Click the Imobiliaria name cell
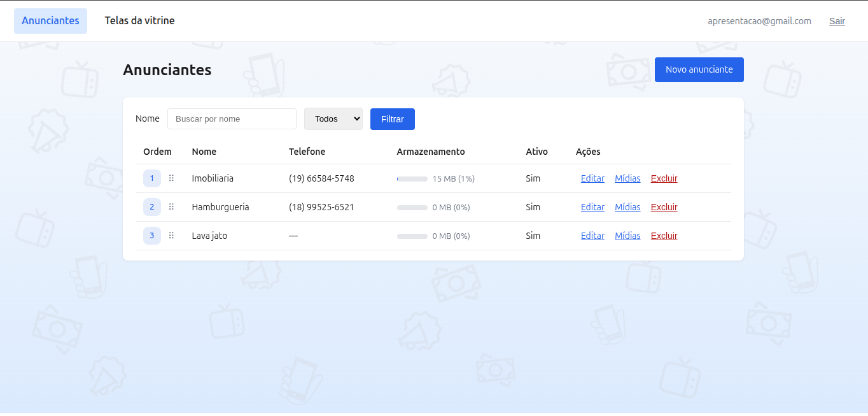The image size is (868, 416). pyautogui.click(x=213, y=178)
